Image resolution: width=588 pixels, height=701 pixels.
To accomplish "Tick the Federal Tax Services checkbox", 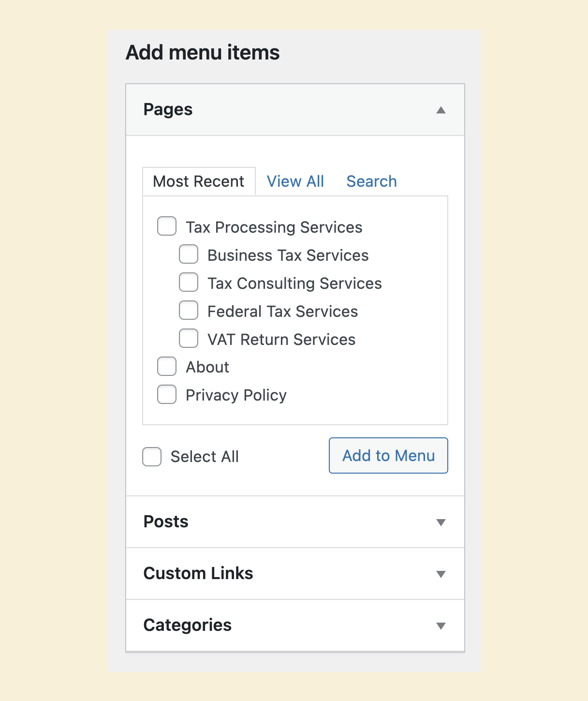I will [189, 310].
